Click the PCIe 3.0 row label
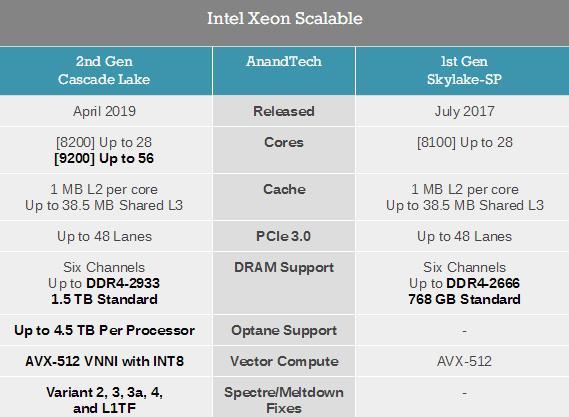This screenshot has width=569, height=417. (x=283, y=236)
